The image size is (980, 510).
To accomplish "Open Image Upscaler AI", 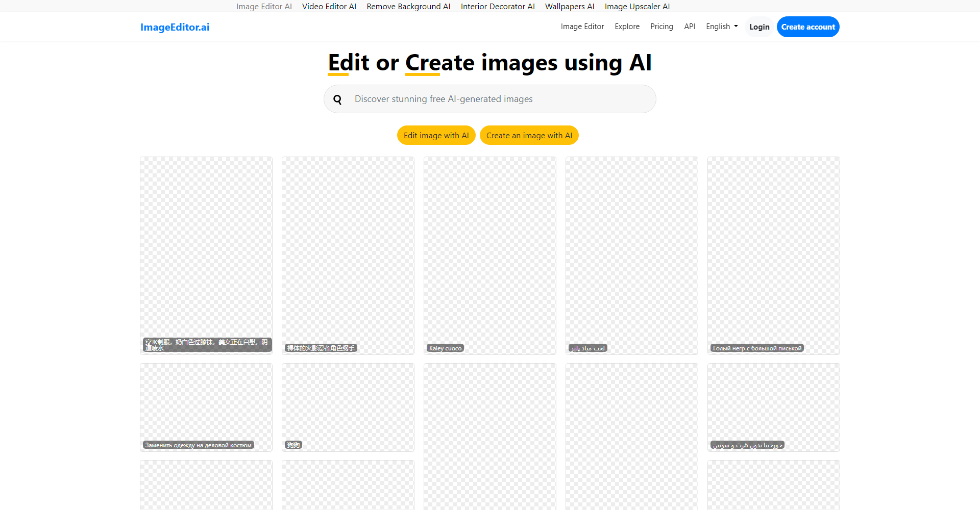I will tap(637, 6).
